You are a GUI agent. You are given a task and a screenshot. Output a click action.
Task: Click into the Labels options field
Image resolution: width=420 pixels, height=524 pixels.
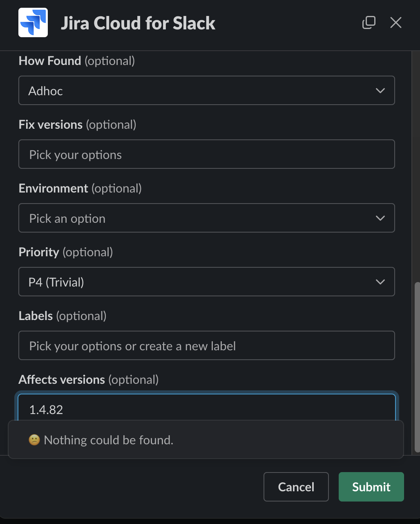click(207, 345)
